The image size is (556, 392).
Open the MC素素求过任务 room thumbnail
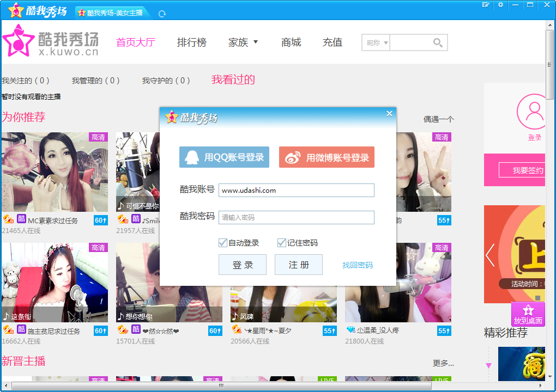coord(55,172)
